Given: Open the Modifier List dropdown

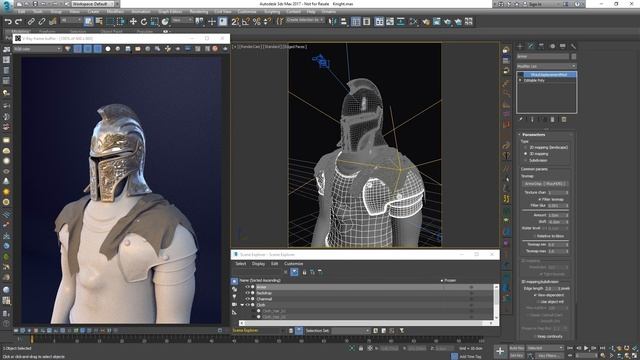Looking at the screenshot, I should coord(547,66).
